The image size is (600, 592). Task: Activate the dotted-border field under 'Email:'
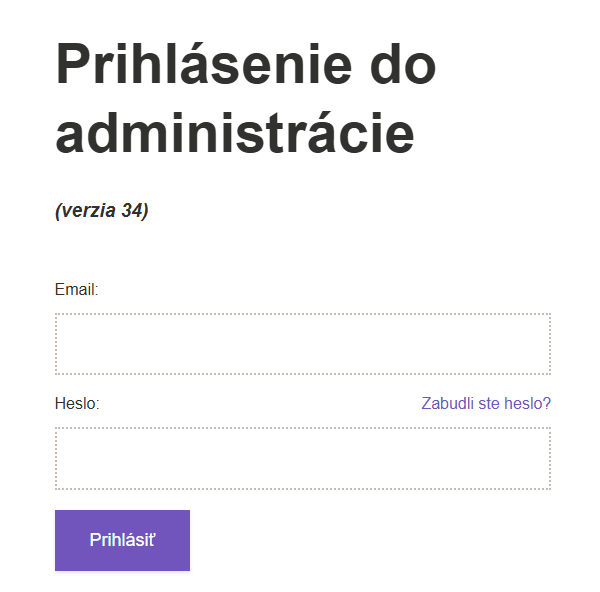[x=302, y=344]
